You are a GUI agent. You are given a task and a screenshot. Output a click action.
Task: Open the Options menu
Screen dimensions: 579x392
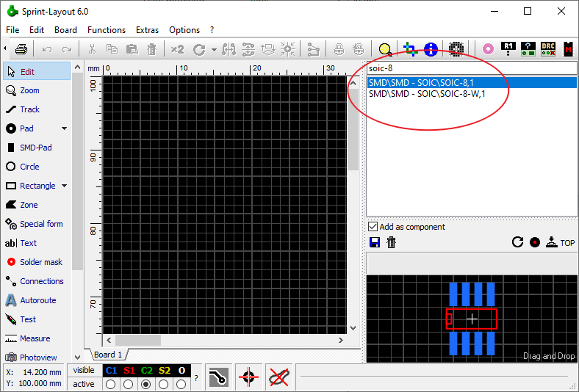pos(184,30)
